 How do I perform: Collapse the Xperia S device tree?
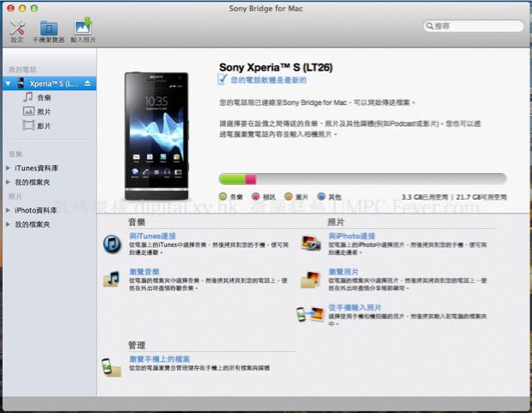(9, 83)
